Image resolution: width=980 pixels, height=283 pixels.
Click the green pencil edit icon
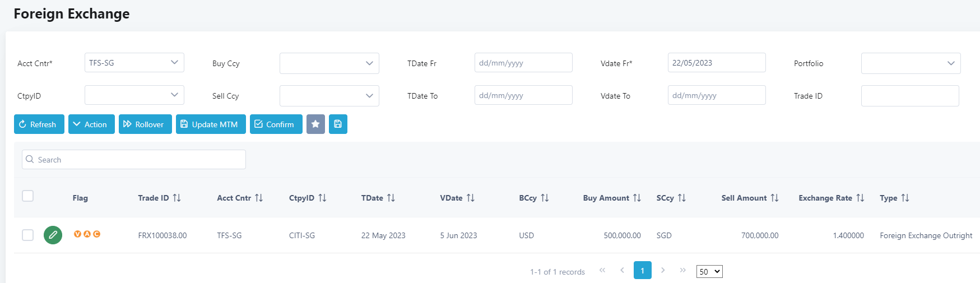tap(53, 235)
